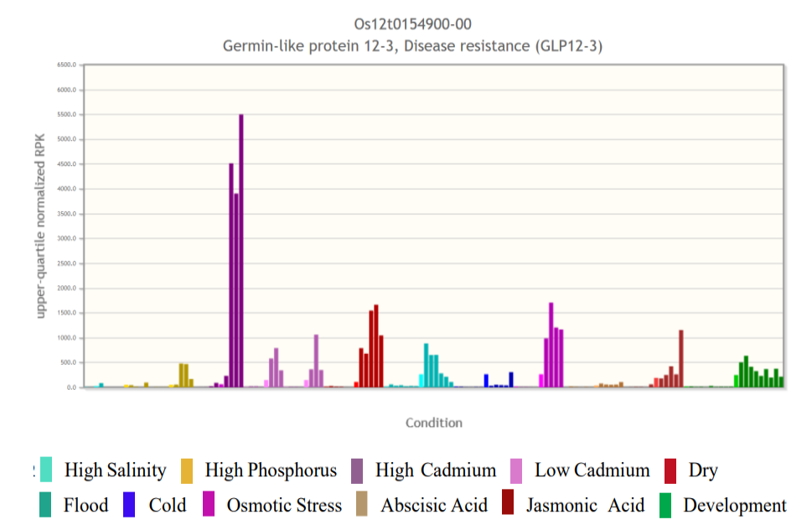Select the Flood legend label
Image resolution: width=812 pixels, height=530 pixels.
pos(86,505)
